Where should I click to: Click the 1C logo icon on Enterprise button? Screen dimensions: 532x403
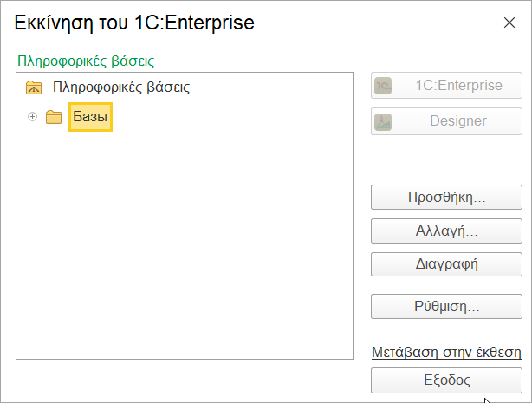[383, 86]
